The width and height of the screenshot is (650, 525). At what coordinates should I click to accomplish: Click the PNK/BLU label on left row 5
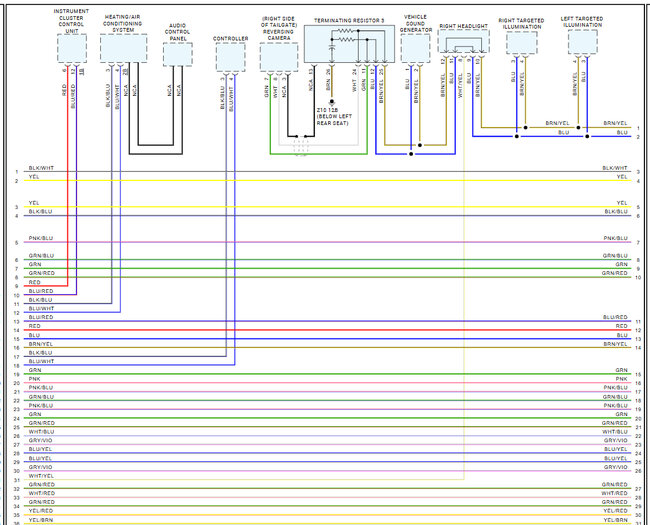[x=41, y=238]
